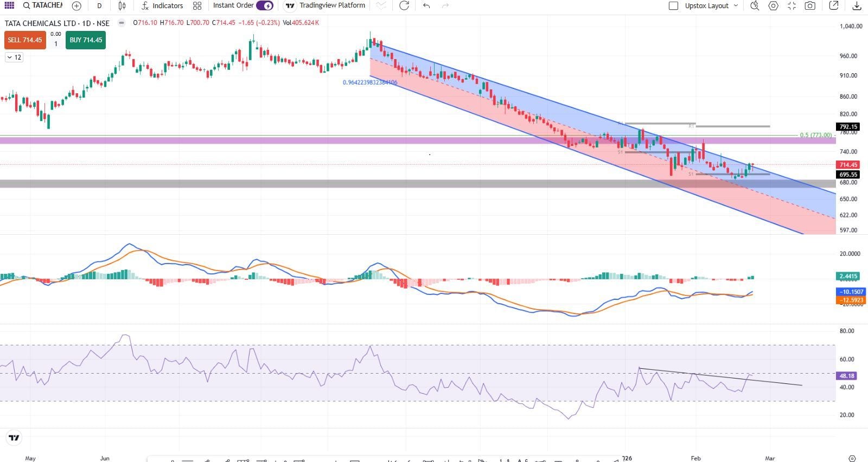This screenshot has height=462, width=868.
Task: Click the 0.5 (773.00) Fibonacci label
Action: click(x=816, y=135)
